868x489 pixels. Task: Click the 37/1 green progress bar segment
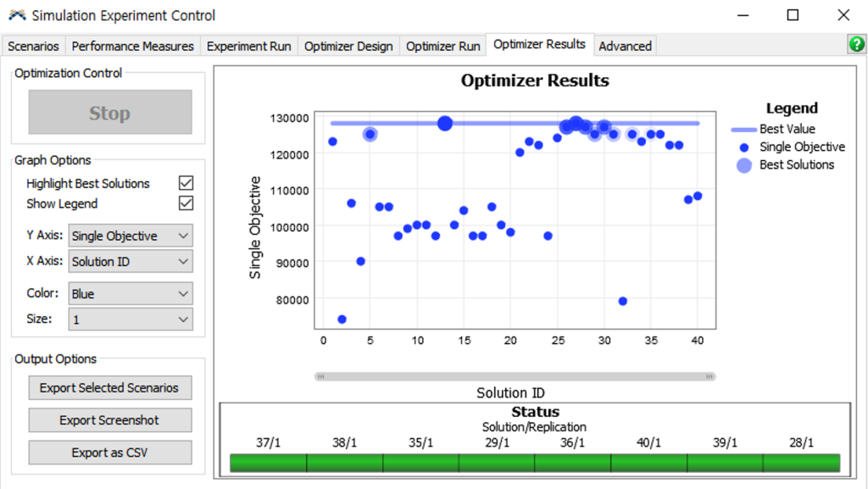point(269,463)
